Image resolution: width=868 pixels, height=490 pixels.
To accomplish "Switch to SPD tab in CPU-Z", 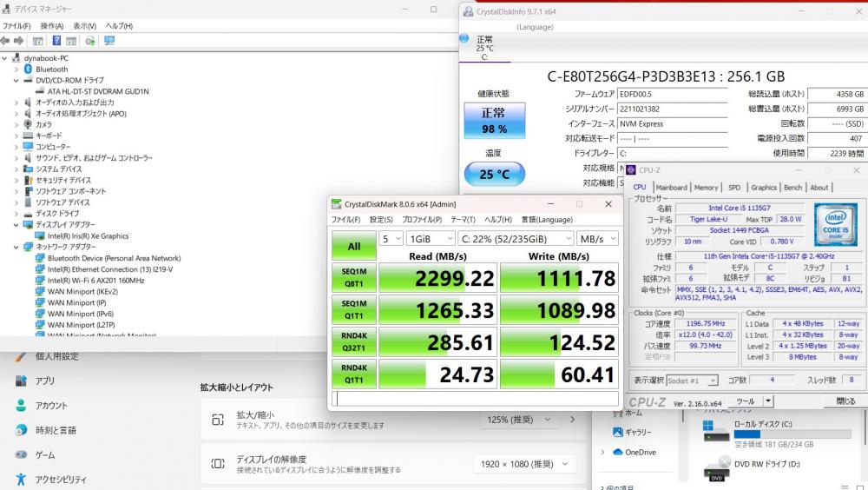I will pos(734,188).
